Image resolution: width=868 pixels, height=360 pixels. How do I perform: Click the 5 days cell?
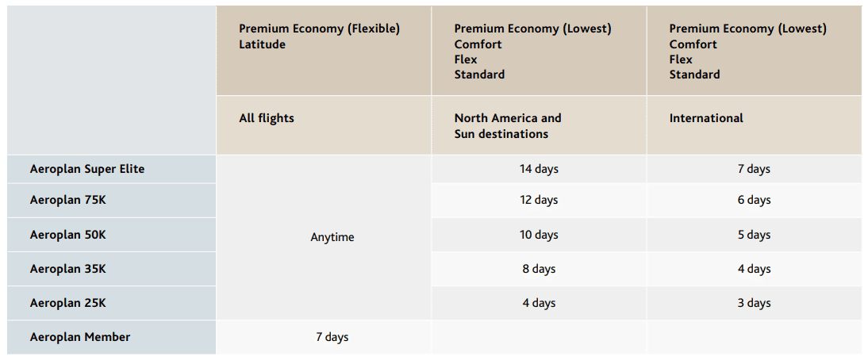(x=754, y=235)
